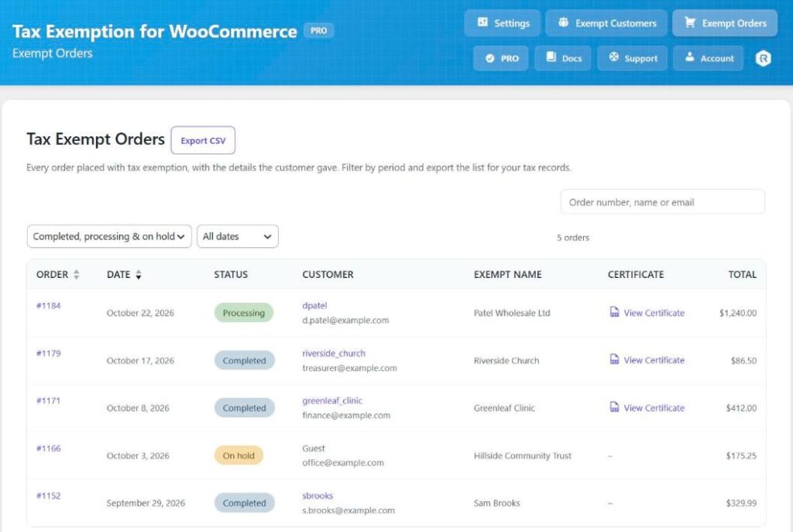Screen dimensions: 793x532
Task: Select email d.patel@example.com
Action: [345, 320]
